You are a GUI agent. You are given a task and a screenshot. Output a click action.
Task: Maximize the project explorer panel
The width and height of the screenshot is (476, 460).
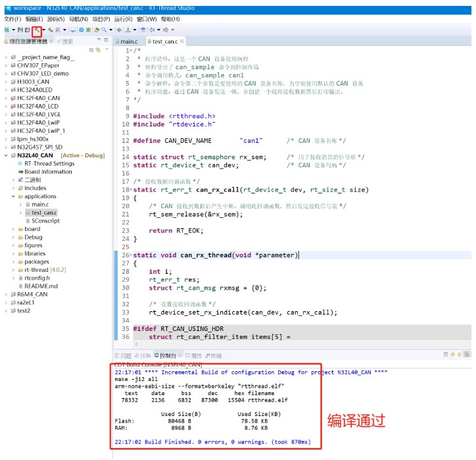106,39
